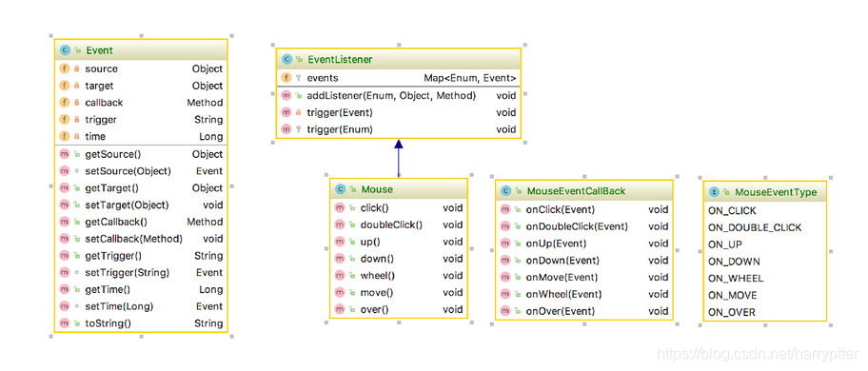Click the EventListener class icon

[x=286, y=59]
